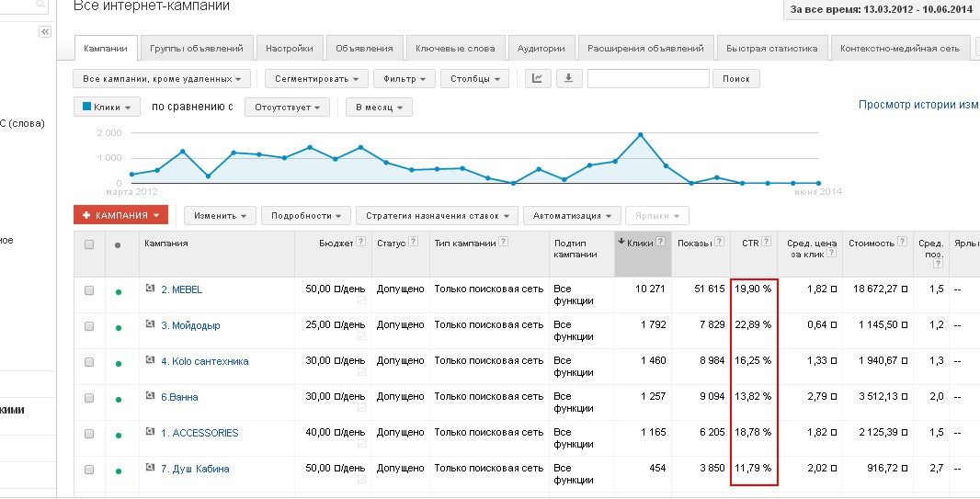Open the 3. Мойдодыр campaign link
The image size is (980, 499).
(x=190, y=325)
